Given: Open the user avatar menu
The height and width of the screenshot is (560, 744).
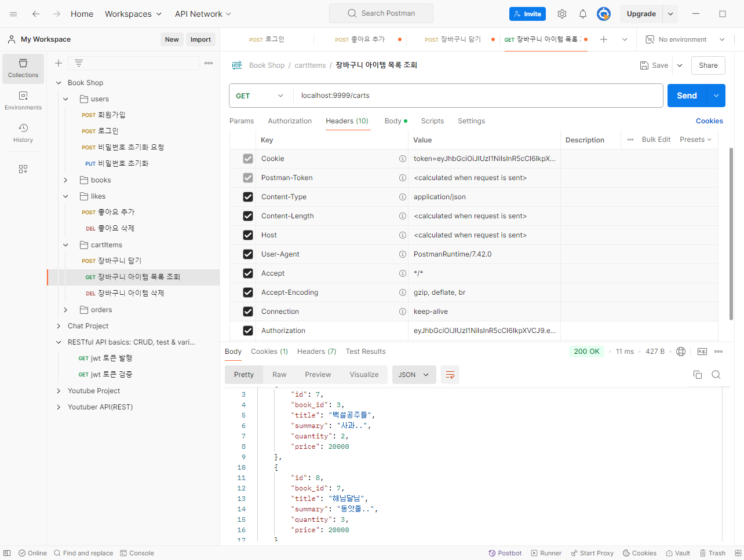Looking at the screenshot, I should tap(604, 14).
